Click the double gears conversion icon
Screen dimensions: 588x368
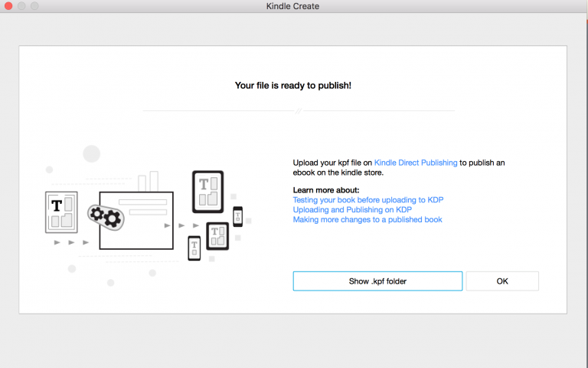[x=106, y=216]
